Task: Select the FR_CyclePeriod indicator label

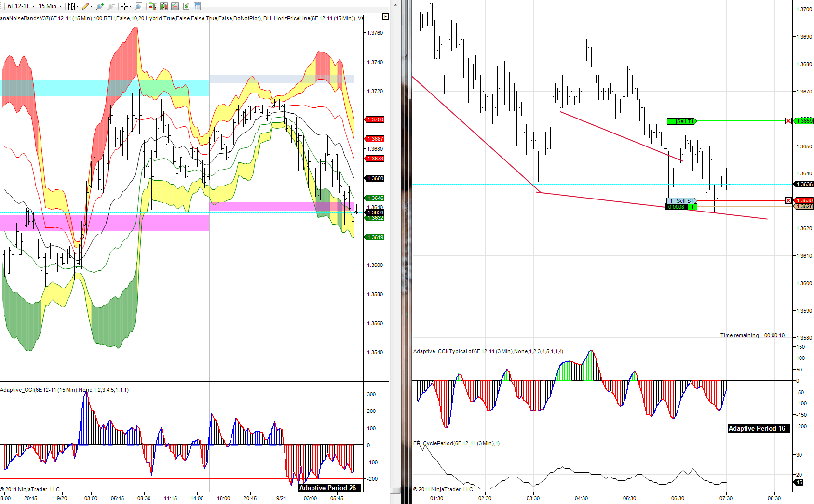Action: click(456, 443)
